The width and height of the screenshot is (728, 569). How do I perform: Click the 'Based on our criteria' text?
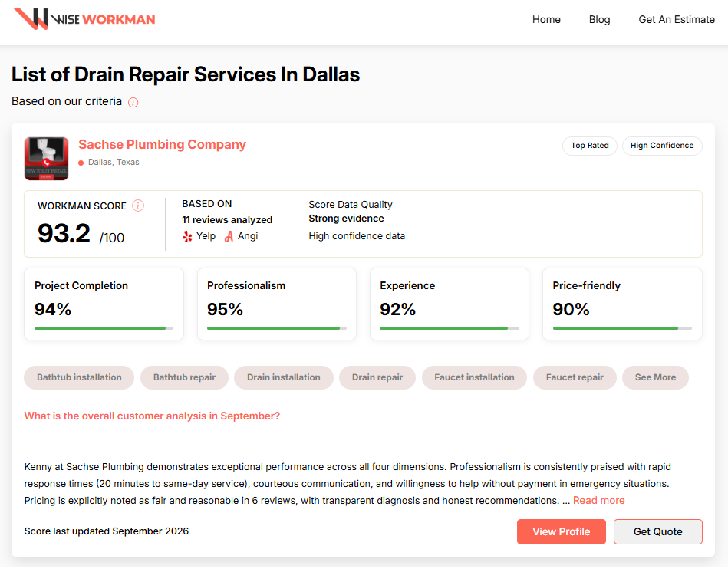pos(67,102)
